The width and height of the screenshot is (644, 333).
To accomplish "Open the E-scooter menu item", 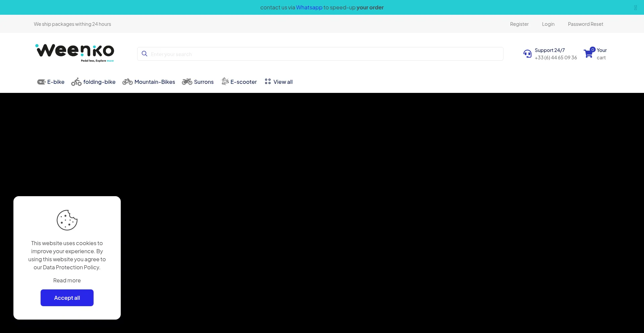I will point(239,82).
